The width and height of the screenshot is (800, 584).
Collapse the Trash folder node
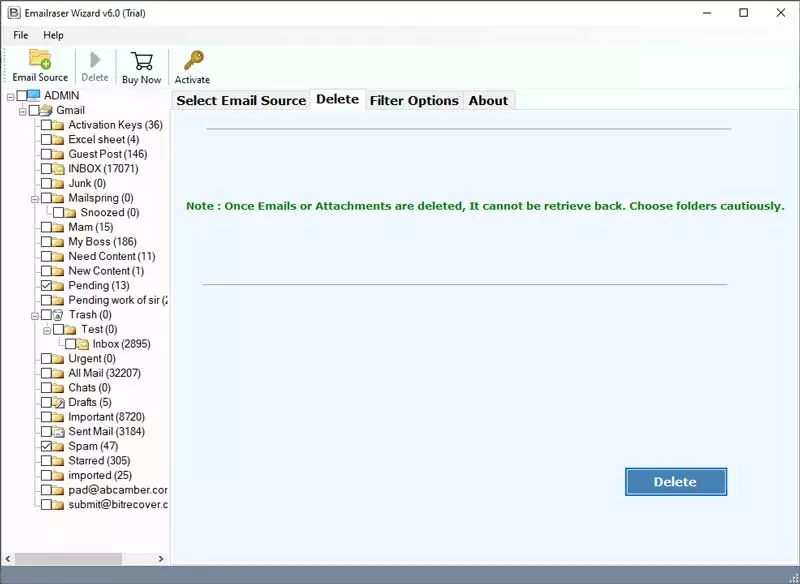[35, 316]
